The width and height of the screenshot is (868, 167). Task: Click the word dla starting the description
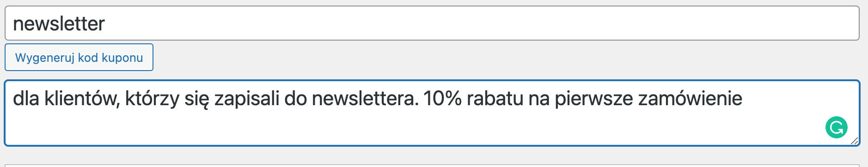point(26,98)
